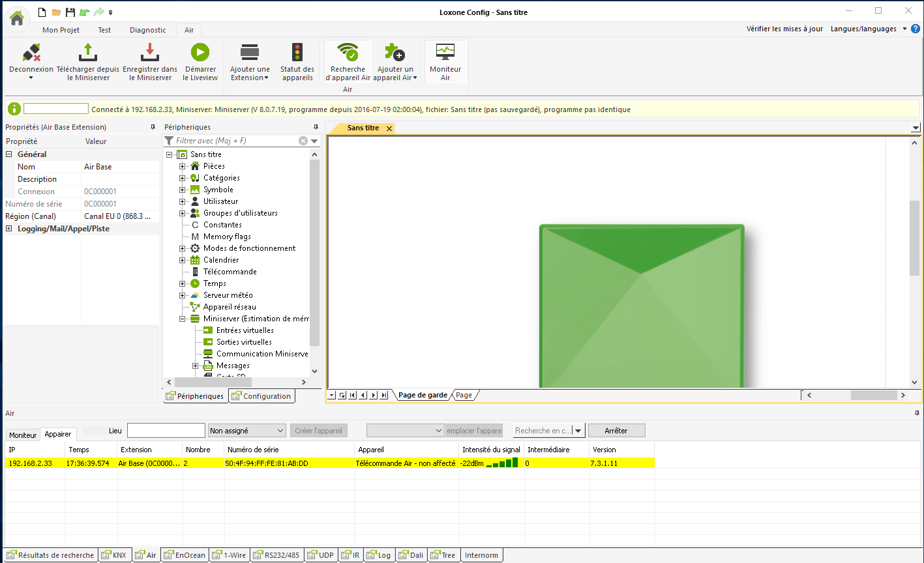Screen dimensions: 924x563
Task: Click Télécharger depuis le Miniserver icon
Action: pyautogui.click(x=87, y=53)
